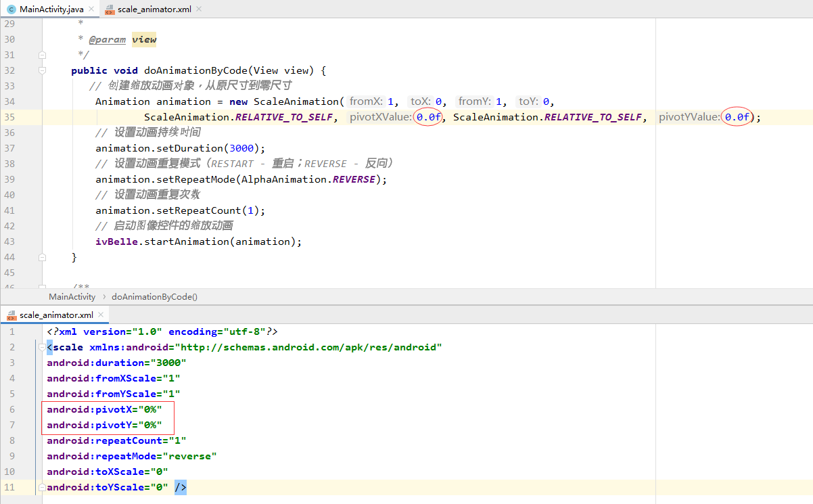This screenshot has width=813, height=504.
Task: Toggle fold marker at closing brace line 44
Action: coord(42,257)
